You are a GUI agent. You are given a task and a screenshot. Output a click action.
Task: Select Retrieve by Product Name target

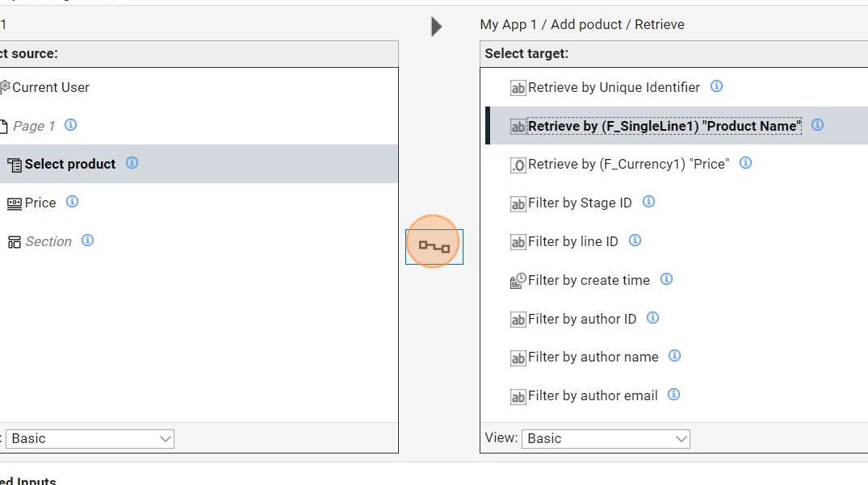click(664, 126)
